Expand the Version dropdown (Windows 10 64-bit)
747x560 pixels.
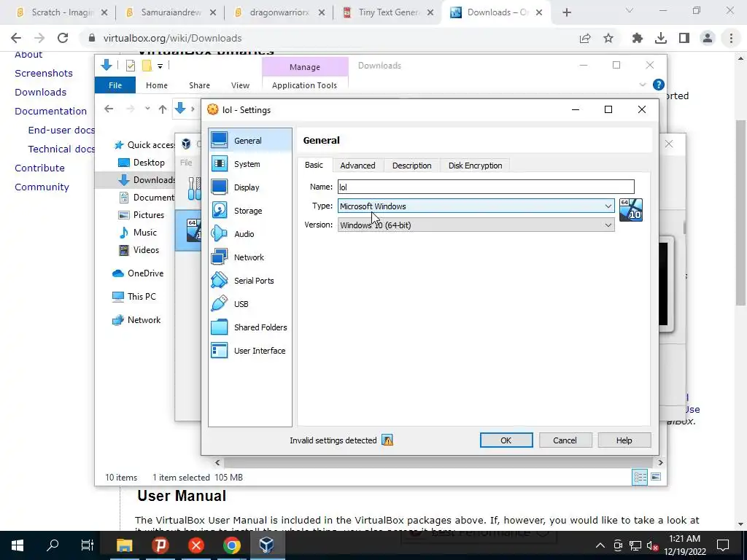608,225
